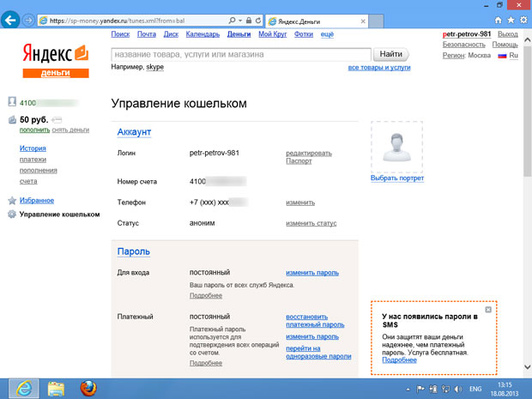The width and height of the screenshot is (532, 399).
Task: Open the Пароль section heading
Action: click(134, 251)
